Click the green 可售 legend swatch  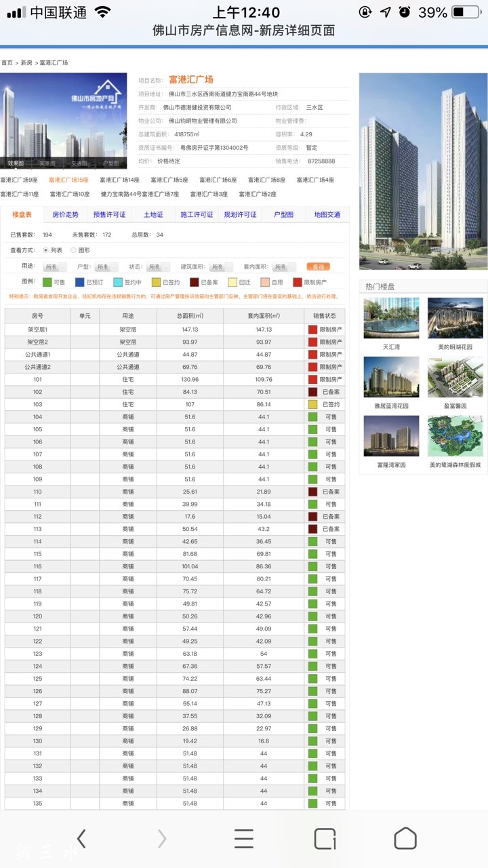tap(47, 282)
